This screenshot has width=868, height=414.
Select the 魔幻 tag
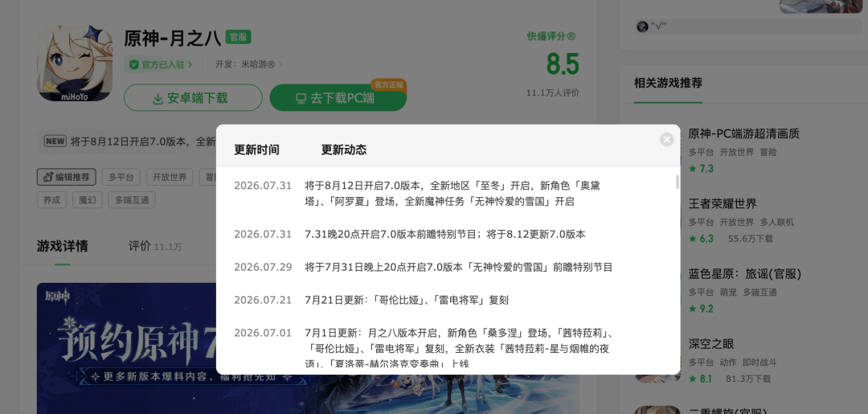(x=88, y=200)
